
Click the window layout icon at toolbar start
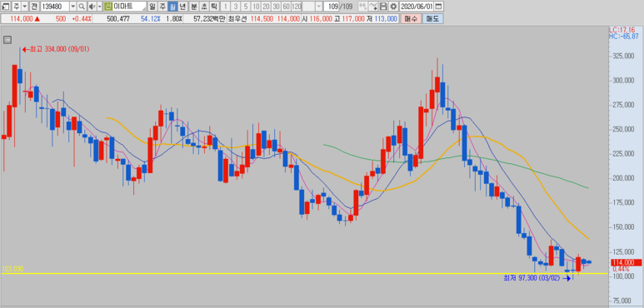(5, 6)
